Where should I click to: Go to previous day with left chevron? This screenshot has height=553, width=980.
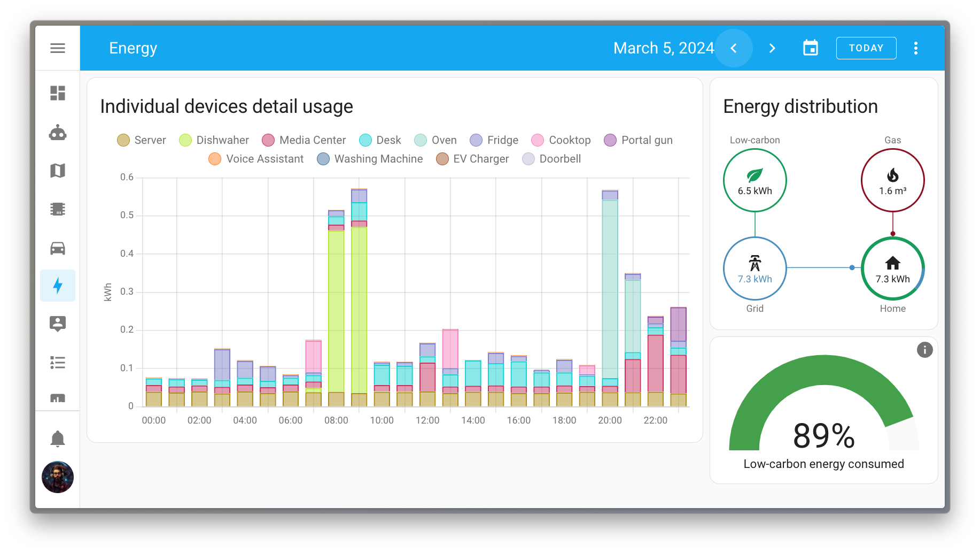pos(734,48)
